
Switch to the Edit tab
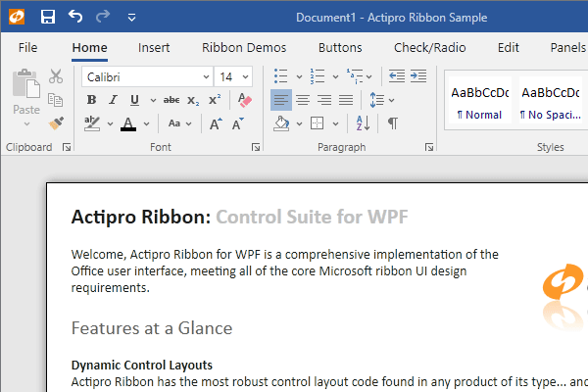(508, 48)
